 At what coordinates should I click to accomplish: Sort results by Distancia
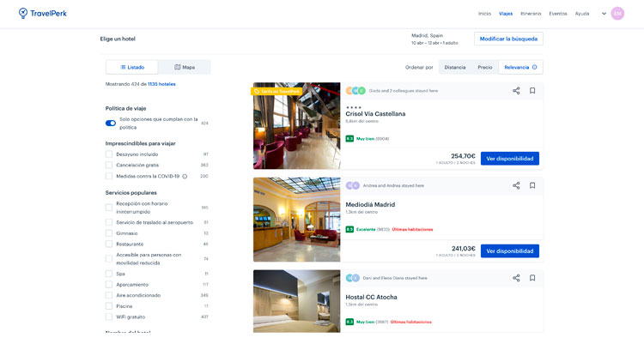(x=454, y=67)
